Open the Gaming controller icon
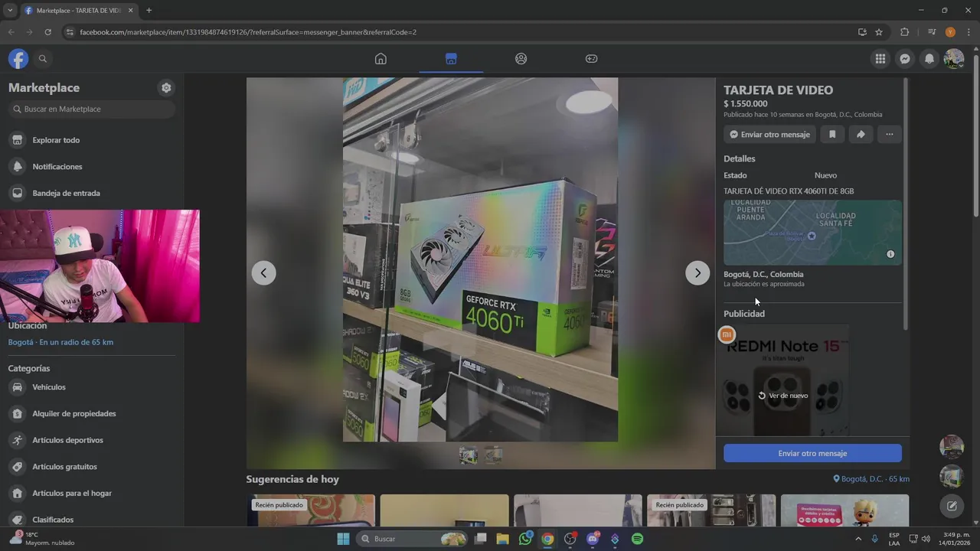Viewport: 980px width, 551px height. 592,59
